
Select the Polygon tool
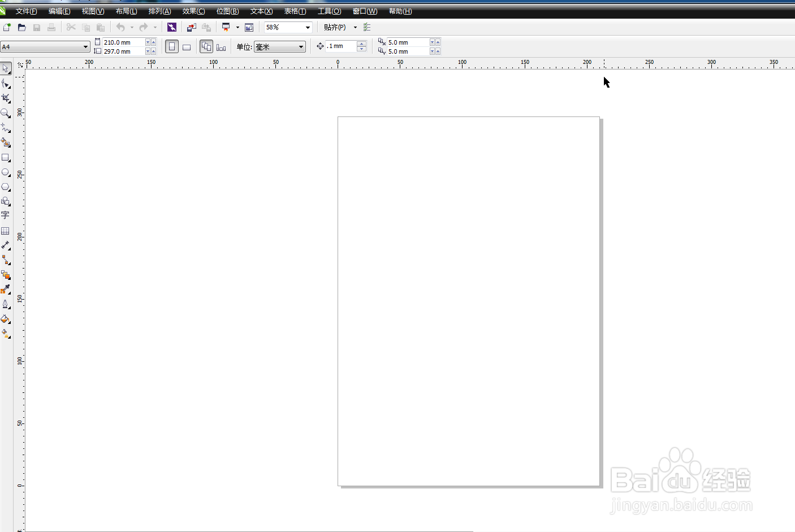pyautogui.click(x=6, y=187)
